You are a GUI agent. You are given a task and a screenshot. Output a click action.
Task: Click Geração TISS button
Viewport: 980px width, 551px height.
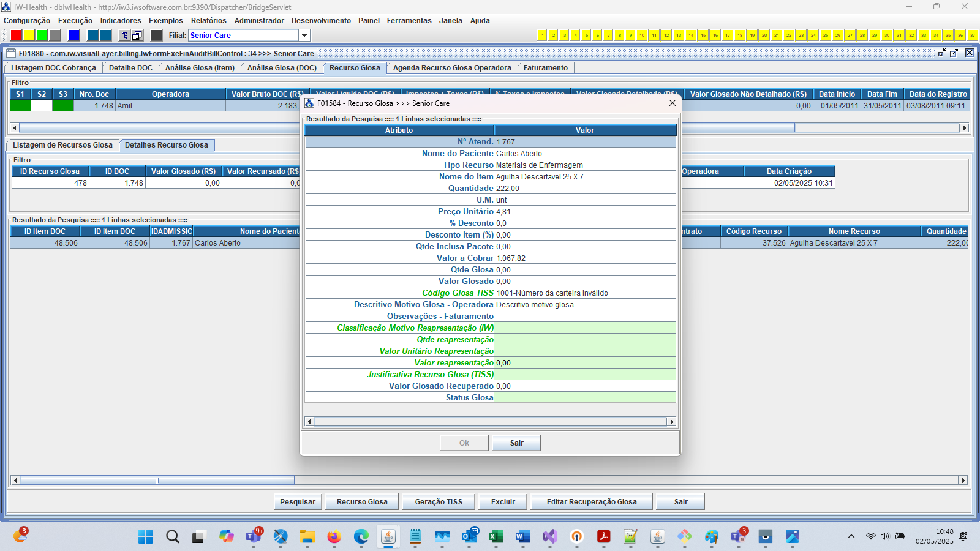[x=438, y=501]
